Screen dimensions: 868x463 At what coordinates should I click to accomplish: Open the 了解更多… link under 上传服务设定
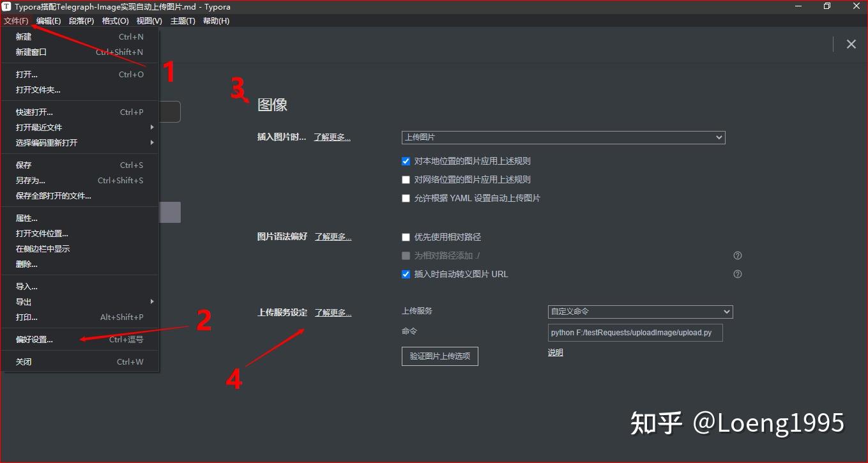332,312
